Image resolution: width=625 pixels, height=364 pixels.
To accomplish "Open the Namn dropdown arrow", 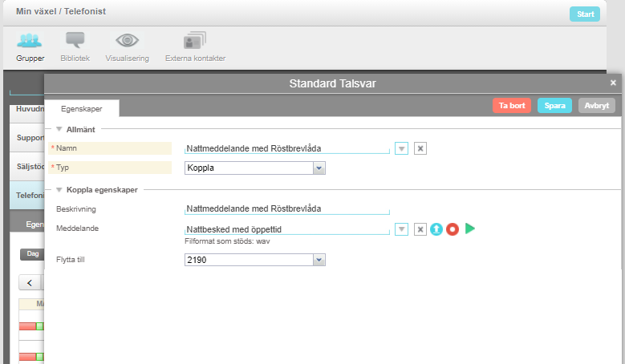I will pyautogui.click(x=401, y=148).
